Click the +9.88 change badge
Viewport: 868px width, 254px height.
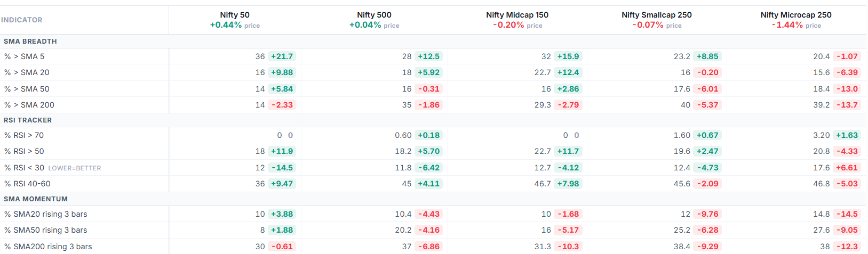point(282,72)
